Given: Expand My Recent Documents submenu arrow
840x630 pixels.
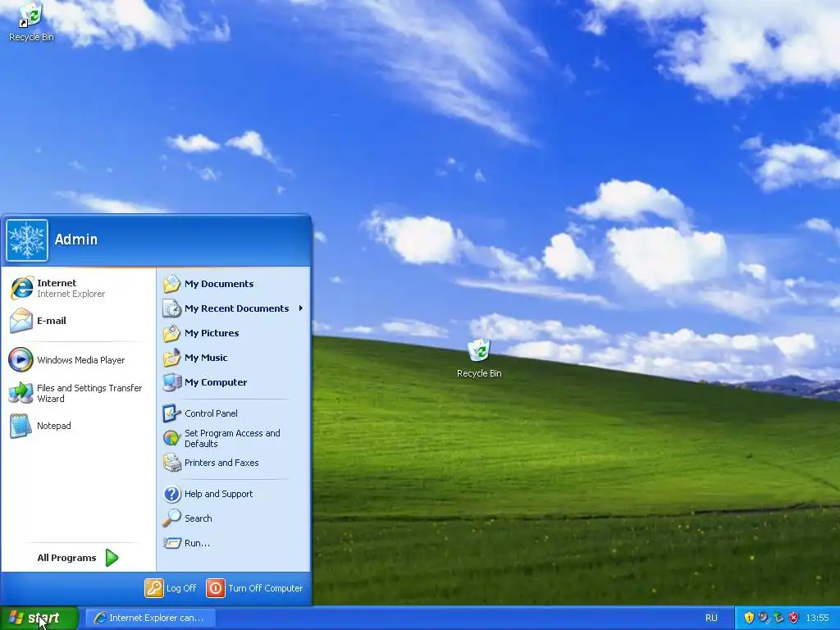Looking at the screenshot, I should coord(300,308).
